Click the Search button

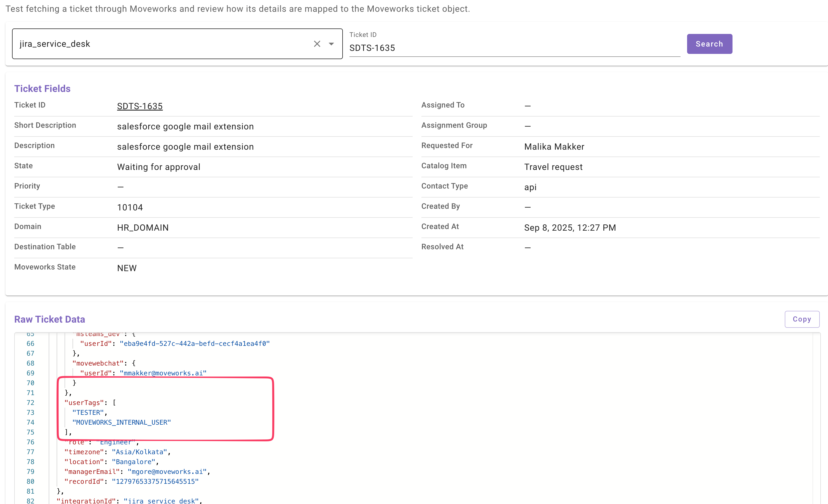709,44
